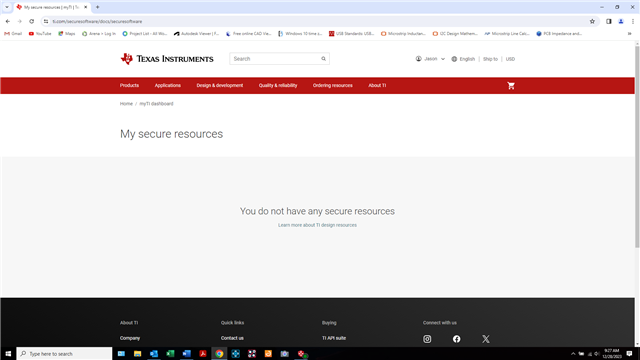
Task: Click the Windows Start button
Action: point(8,353)
